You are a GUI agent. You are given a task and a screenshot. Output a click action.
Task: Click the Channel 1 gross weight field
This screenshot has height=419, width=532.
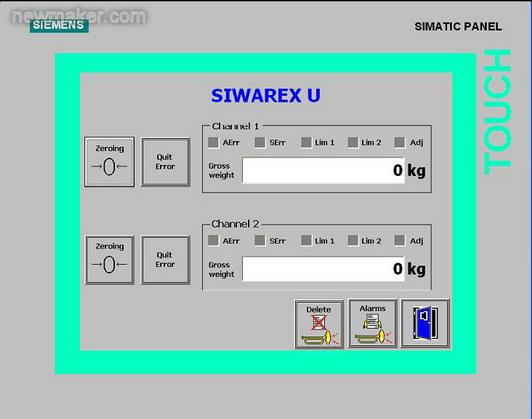pos(323,170)
